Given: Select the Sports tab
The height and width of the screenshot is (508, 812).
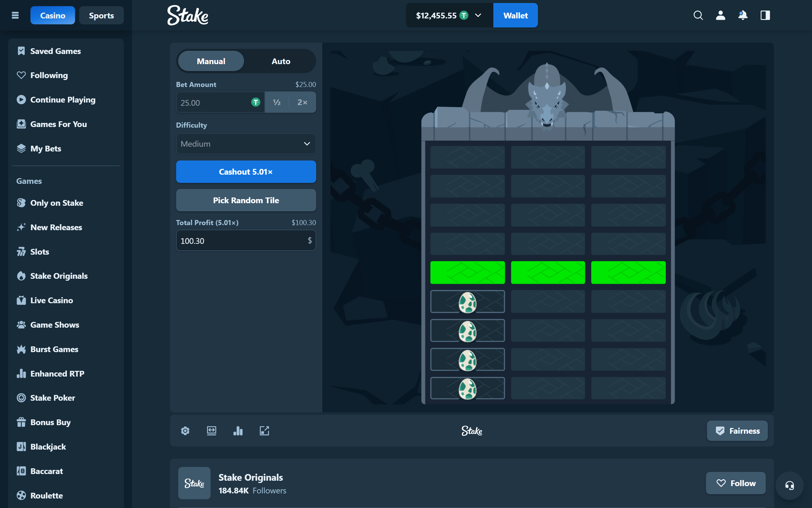Looking at the screenshot, I should [x=101, y=16].
